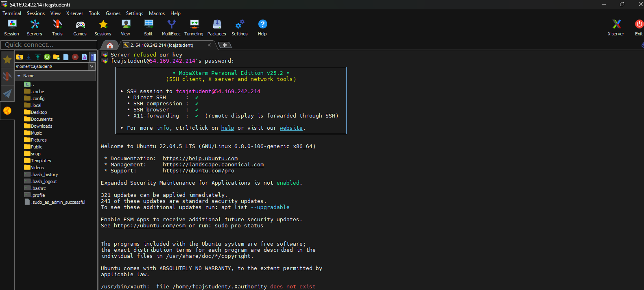Select the '..' parent folder entry

point(29,85)
